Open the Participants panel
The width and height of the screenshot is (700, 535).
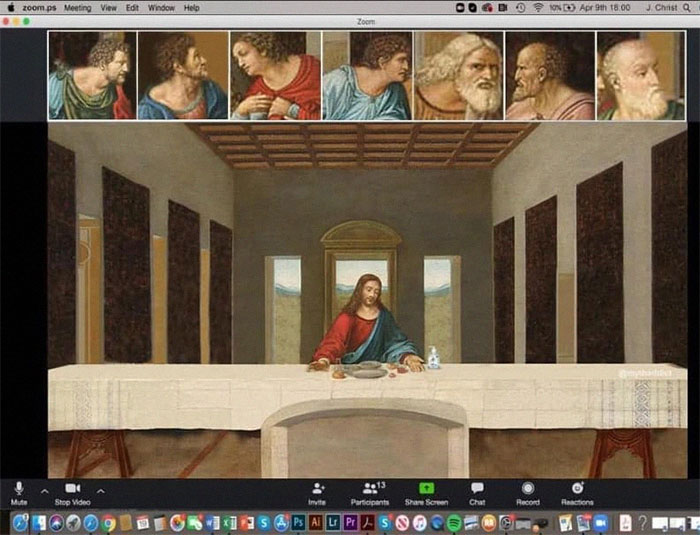coord(370,490)
